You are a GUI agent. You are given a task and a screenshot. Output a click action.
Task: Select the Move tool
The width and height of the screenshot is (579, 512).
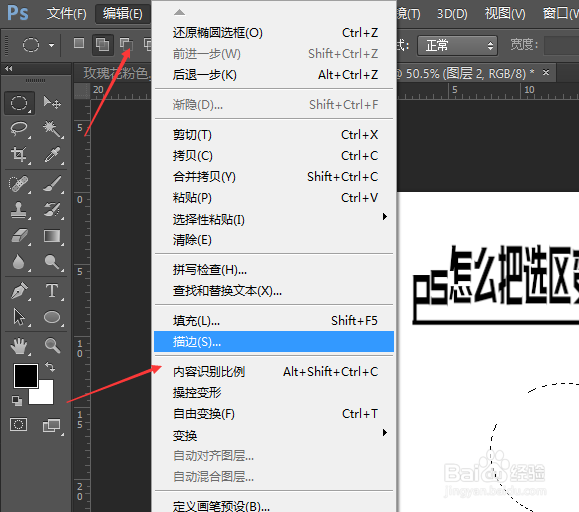52,102
